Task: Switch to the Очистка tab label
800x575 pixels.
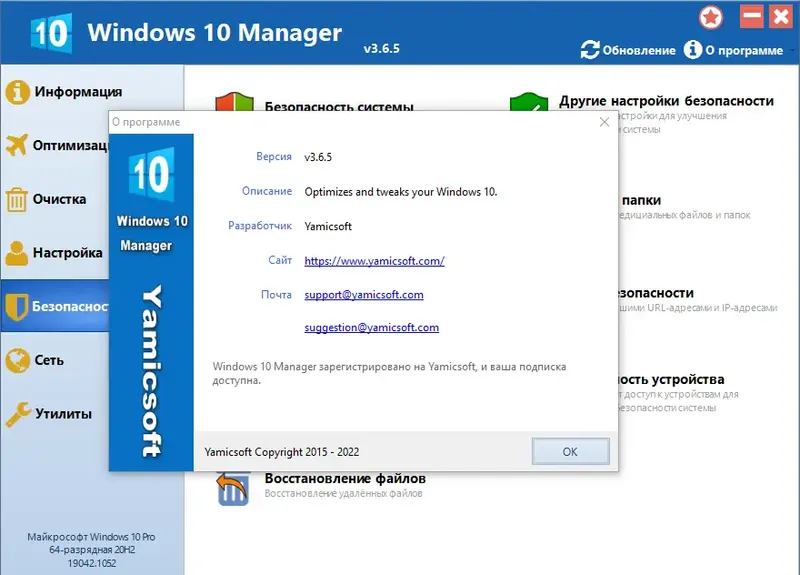Action: [x=59, y=199]
